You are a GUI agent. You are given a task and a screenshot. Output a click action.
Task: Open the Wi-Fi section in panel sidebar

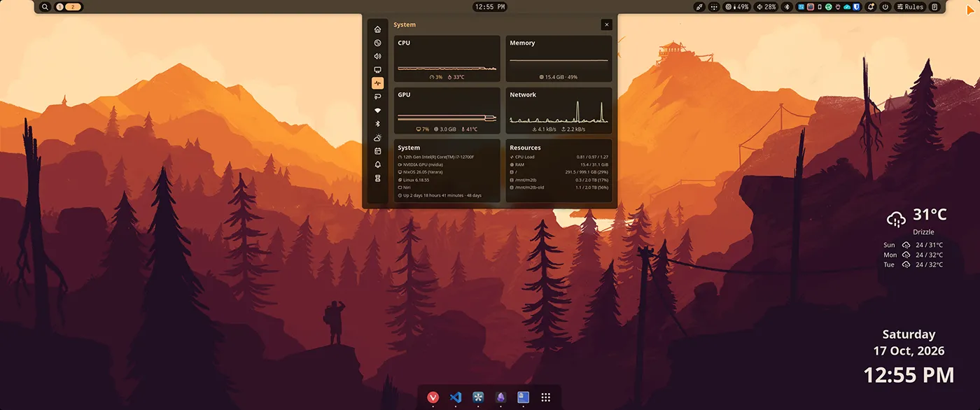(x=377, y=111)
